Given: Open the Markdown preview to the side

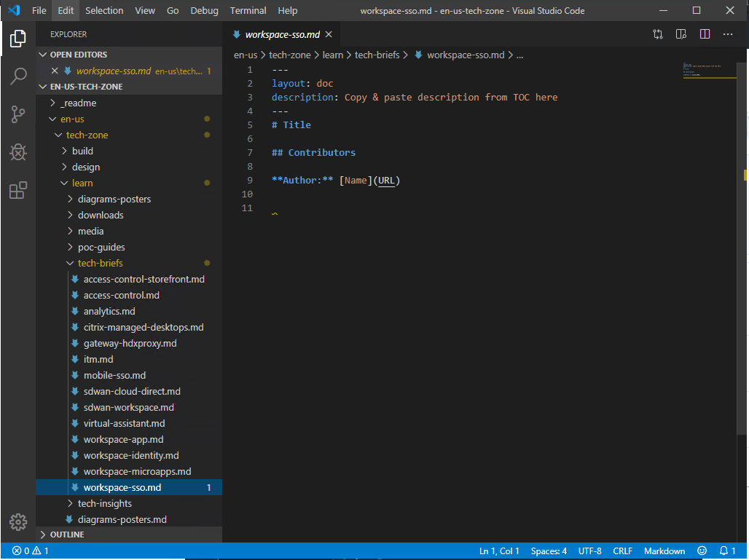Looking at the screenshot, I should (x=681, y=33).
